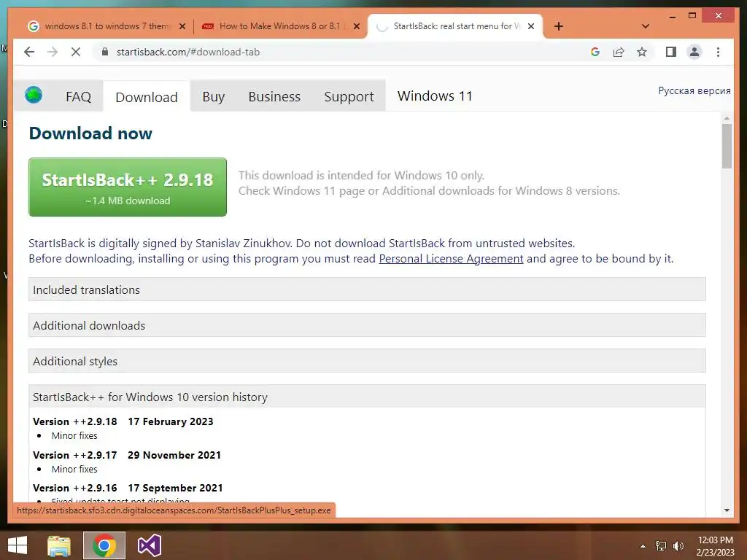Collapse StartIsBack++ for Windows 10 version history
Screen dimensions: 747x560
pyautogui.click(x=367, y=397)
